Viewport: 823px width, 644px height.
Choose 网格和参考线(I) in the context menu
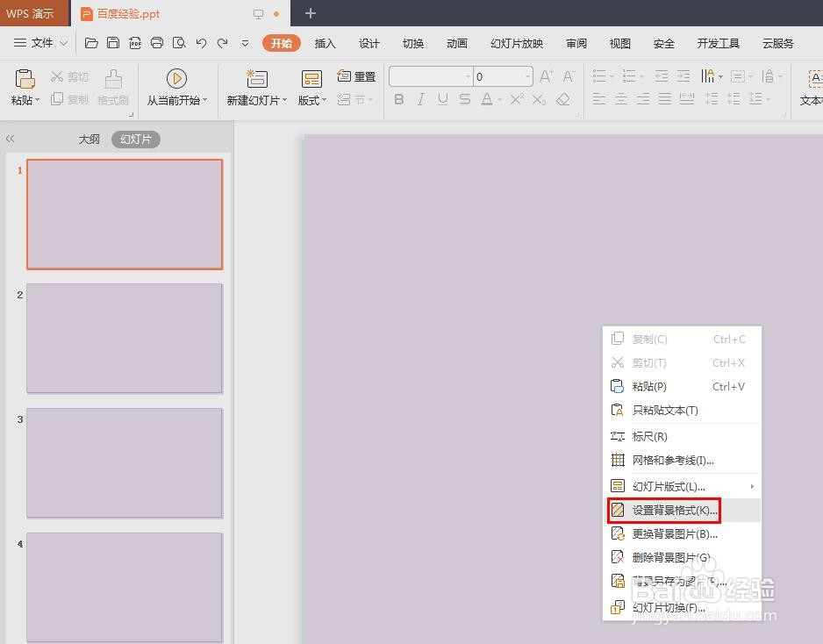point(683,461)
